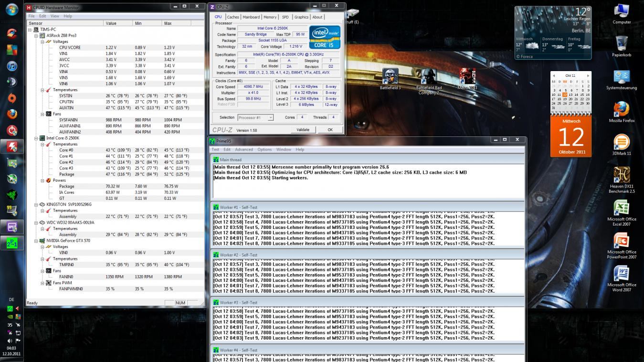Image resolution: width=644 pixels, height=362 pixels.
Task: Select Battlefield Bad Company 2 desktop icon
Action: [x=429, y=82]
